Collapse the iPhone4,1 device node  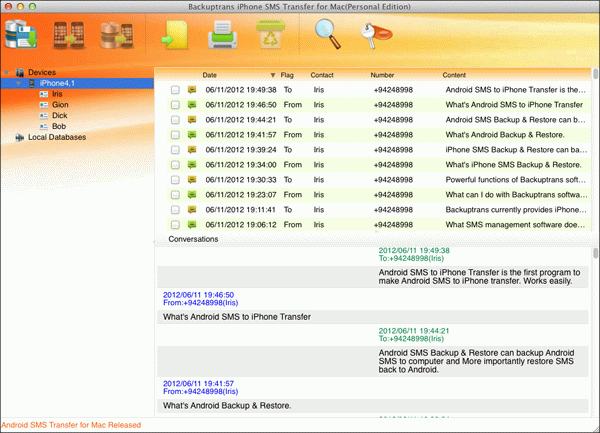click(18, 83)
